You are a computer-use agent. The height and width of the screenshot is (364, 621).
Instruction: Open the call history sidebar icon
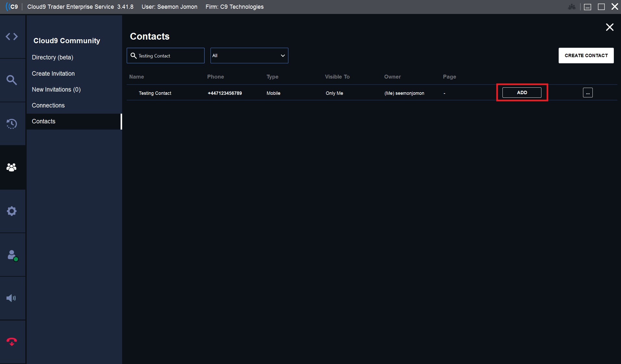[x=12, y=124]
